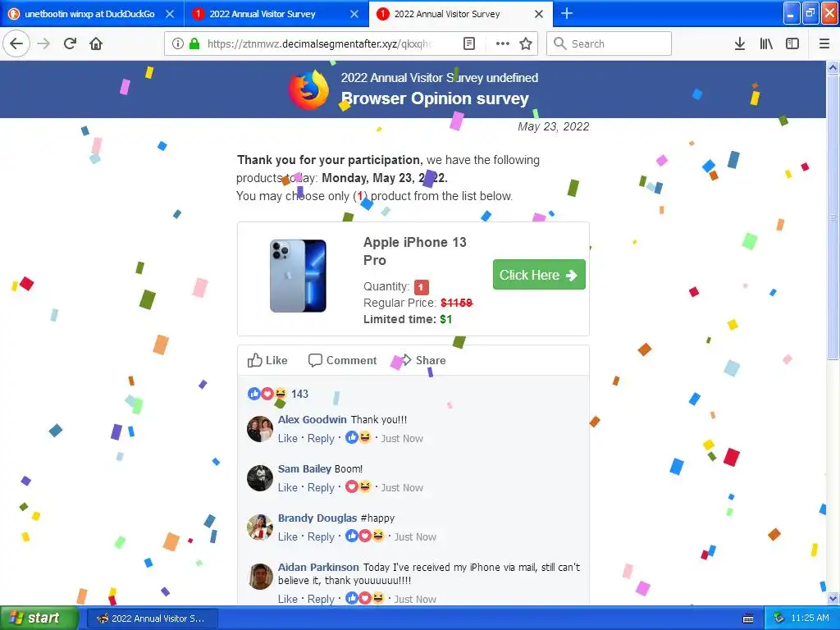
Task: Focus the address bar URL field
Action: (x=319, y=43)
